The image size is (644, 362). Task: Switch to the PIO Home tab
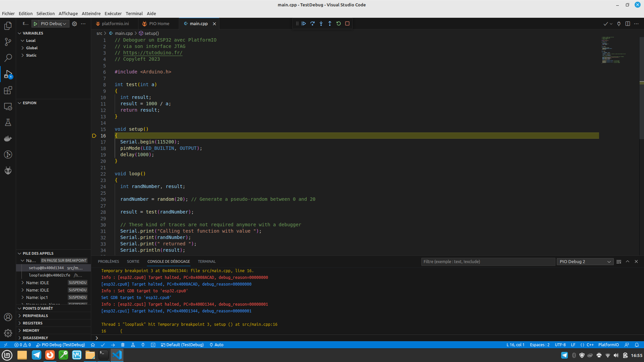(158, 24)
